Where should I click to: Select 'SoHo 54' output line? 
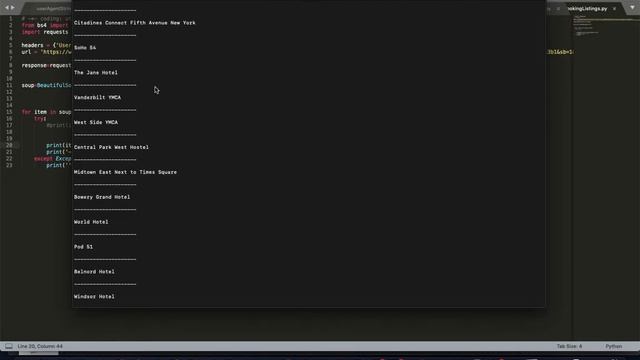click(85, 48)
